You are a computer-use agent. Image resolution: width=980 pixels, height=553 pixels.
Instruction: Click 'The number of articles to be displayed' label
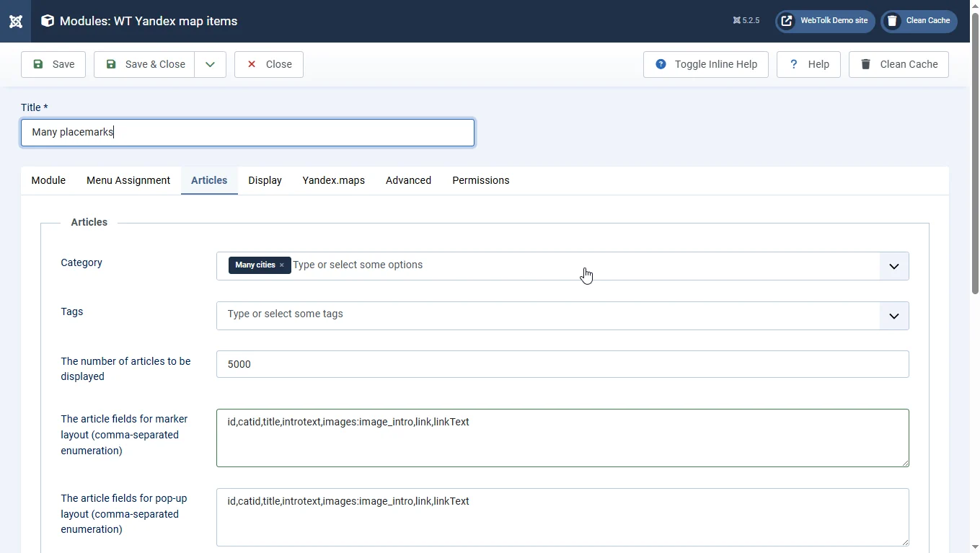(x=125, y=368)
